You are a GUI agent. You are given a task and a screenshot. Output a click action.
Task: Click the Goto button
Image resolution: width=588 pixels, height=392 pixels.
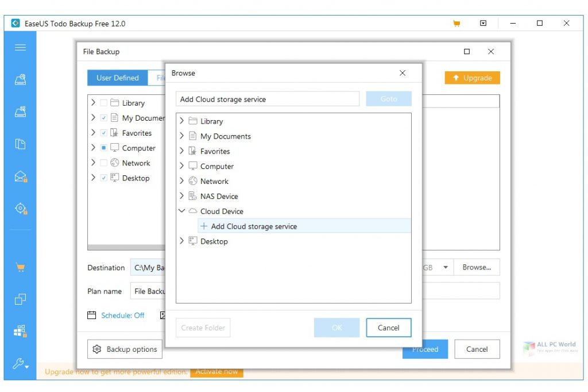(x=389, y=99)
